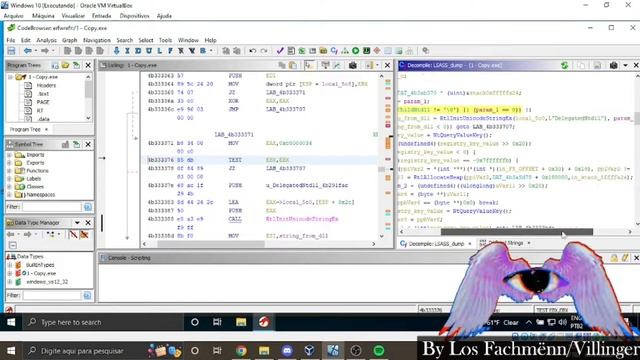Click the Decompile panel green refresh icon
This screenshot has width=640, height=360.
pyautogui.click(x=564, y=65)
